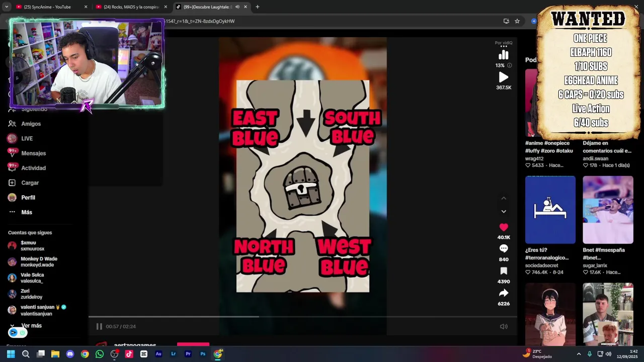
Task: Click the vidIQ play count icon 367.5K
Action: (504, 77)
